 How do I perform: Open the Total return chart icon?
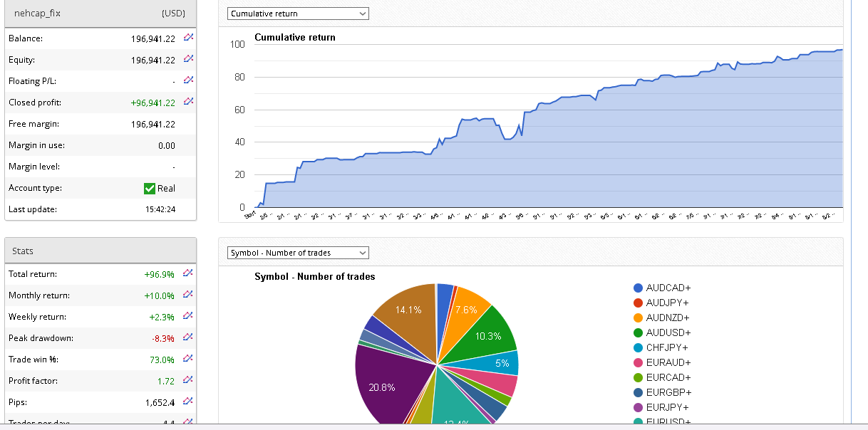[x=188, y=273]
